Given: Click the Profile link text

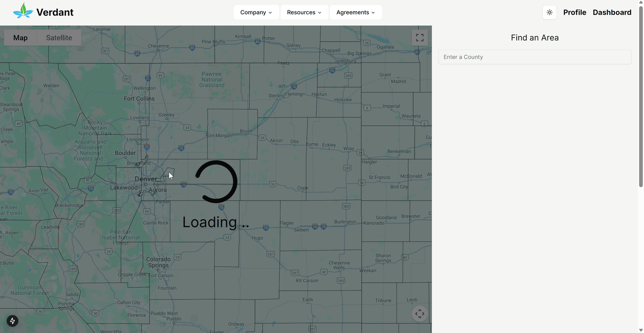Looking at the screenshot, I should tap(575, 12).
